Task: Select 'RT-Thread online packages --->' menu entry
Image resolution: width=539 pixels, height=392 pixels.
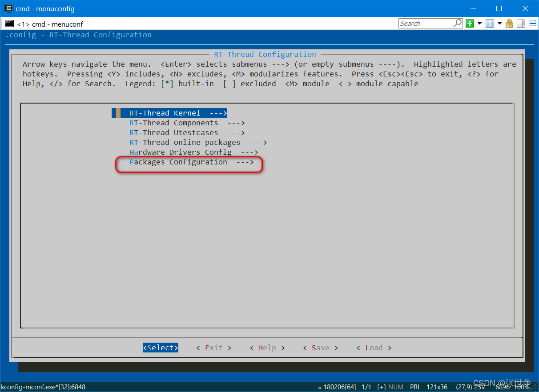Action: coord(198,142)
